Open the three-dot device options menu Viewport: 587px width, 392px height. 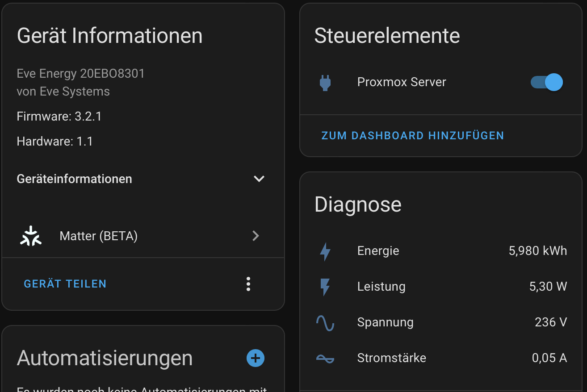248,284
